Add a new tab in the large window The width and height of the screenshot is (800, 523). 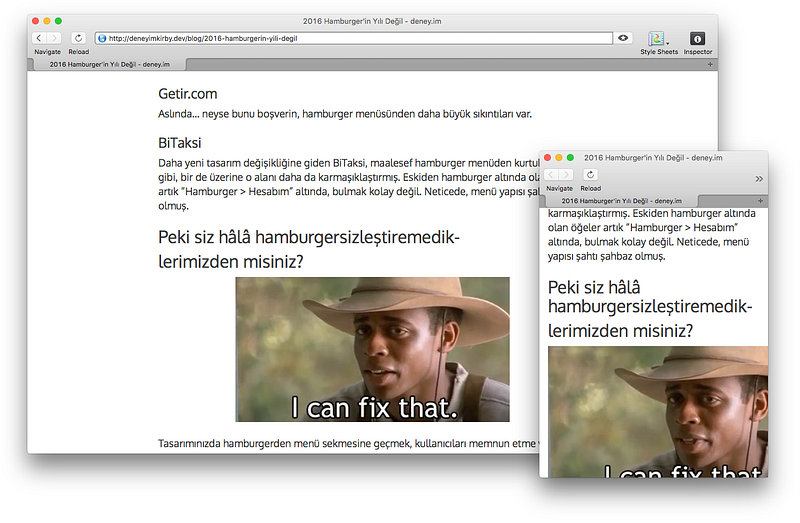[x=710, y=64]
